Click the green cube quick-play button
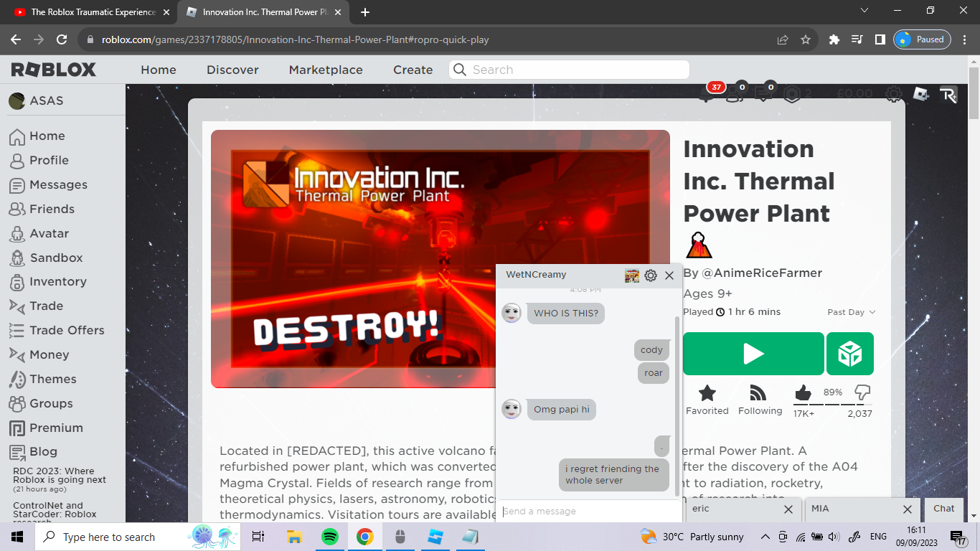 [x=850, y=354]
